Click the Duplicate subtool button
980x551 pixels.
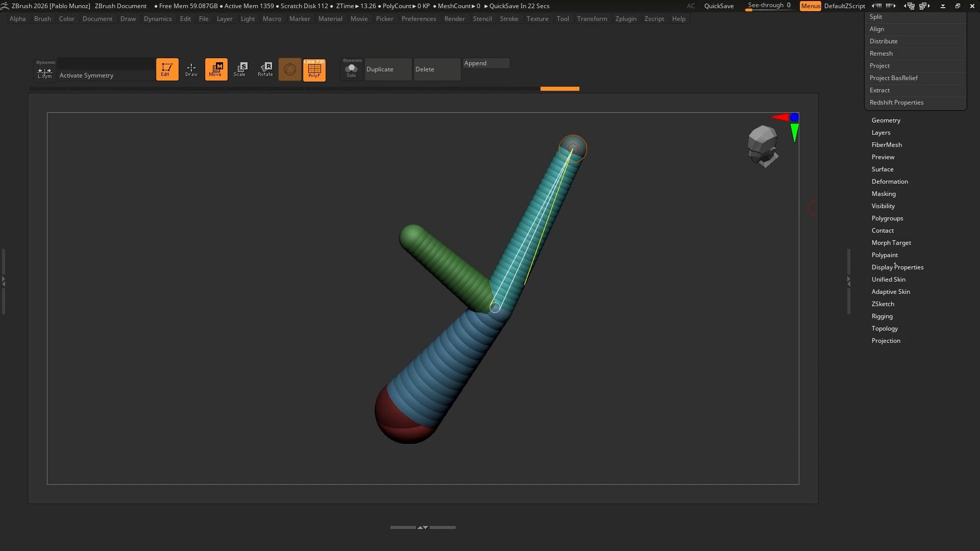point(388,69)
